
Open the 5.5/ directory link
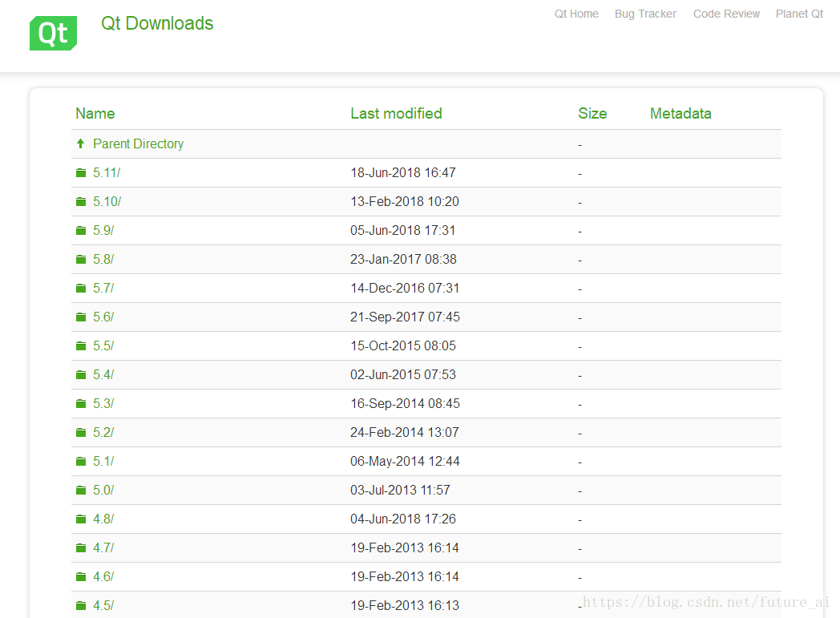pos(103,346)
